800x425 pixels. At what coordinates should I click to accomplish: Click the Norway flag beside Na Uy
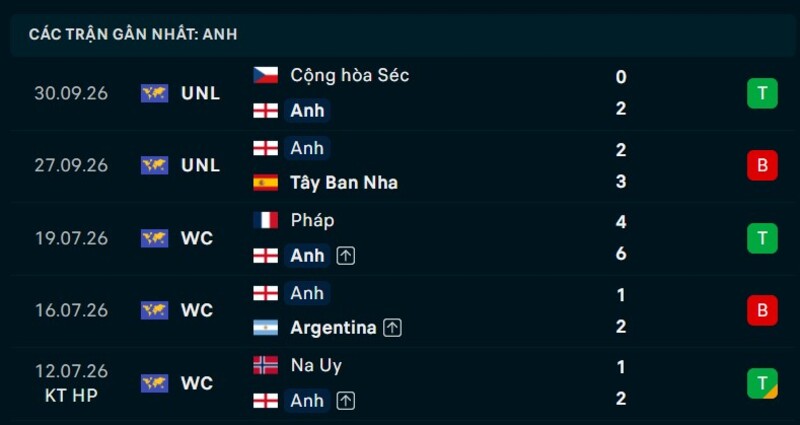(265, 365)
